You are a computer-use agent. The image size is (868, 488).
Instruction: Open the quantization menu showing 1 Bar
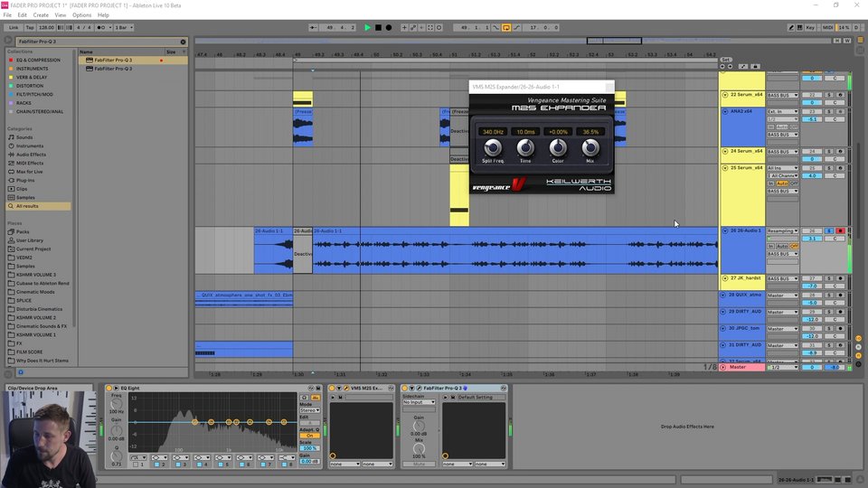(x=124, y=27)
